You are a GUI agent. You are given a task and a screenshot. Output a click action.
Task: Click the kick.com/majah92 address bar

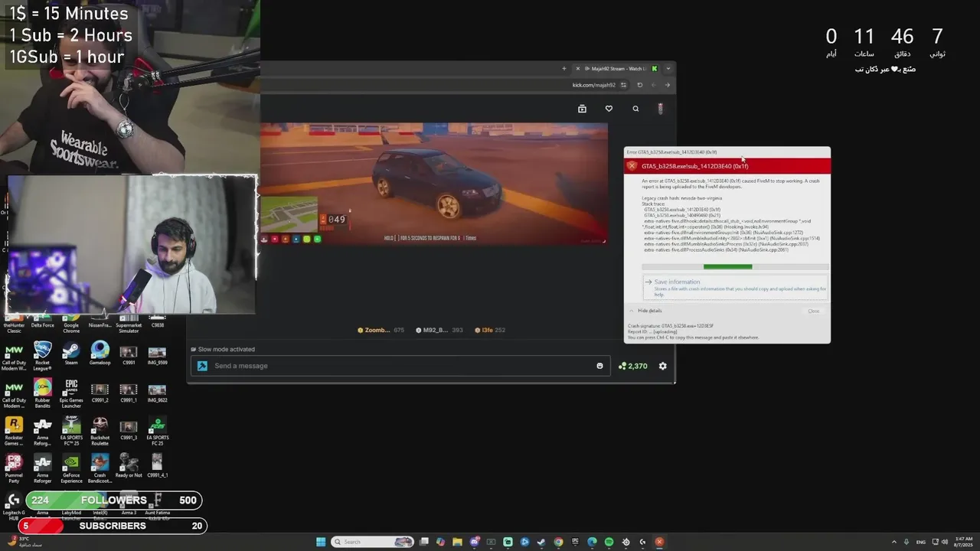593,85
